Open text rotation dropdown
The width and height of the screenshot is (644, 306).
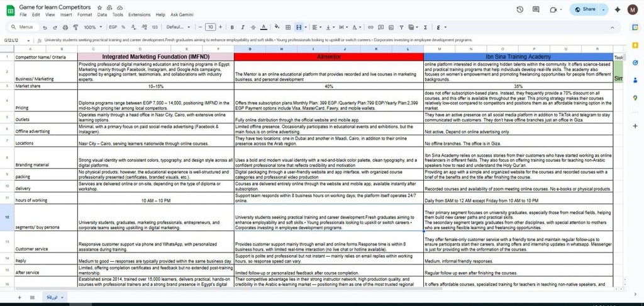pos(357,27)
